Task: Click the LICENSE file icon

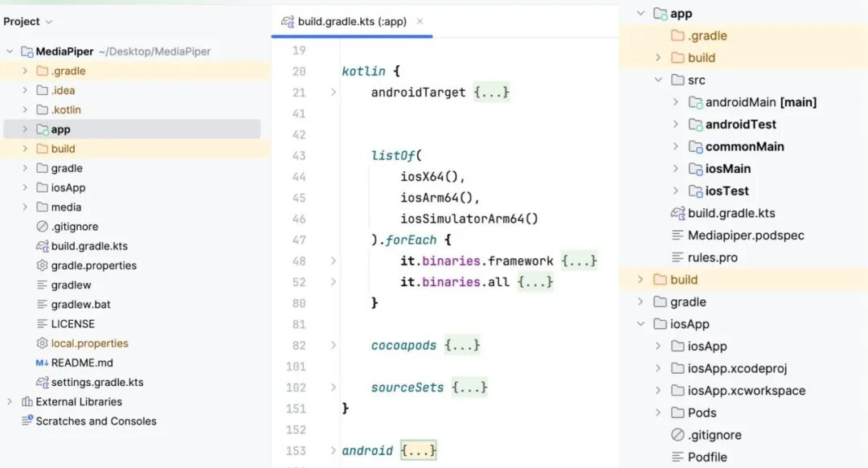Action: tap(42, 323)
